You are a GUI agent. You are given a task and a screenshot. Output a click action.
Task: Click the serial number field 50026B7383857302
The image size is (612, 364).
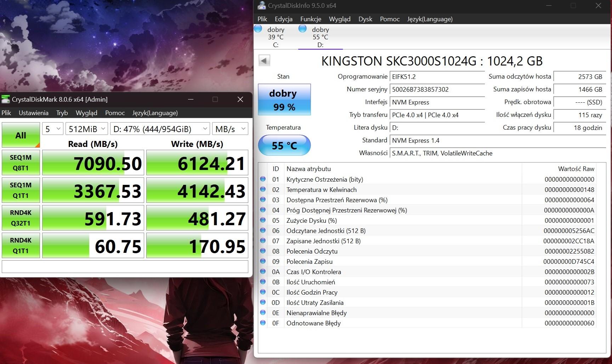(437, 90)
